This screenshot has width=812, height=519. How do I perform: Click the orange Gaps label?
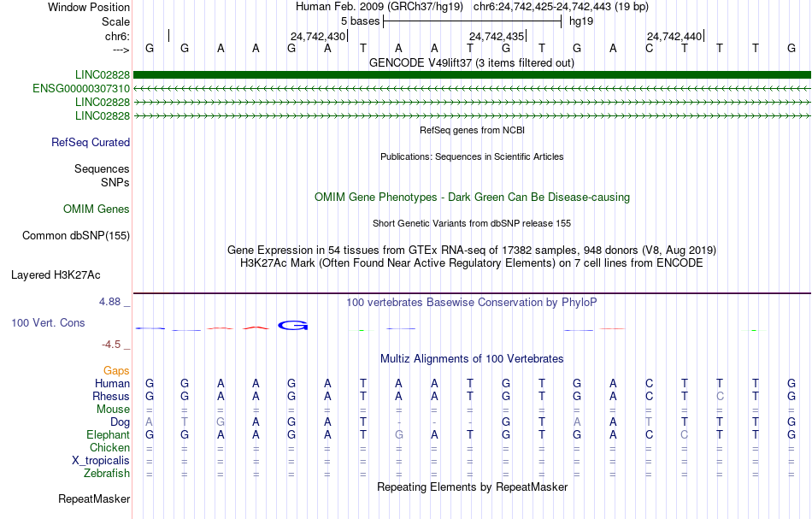pos(116,370)
